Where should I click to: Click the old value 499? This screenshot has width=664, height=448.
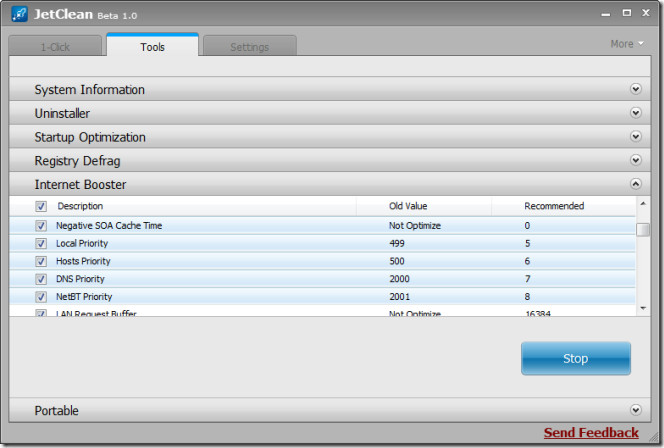coord(397,243)
